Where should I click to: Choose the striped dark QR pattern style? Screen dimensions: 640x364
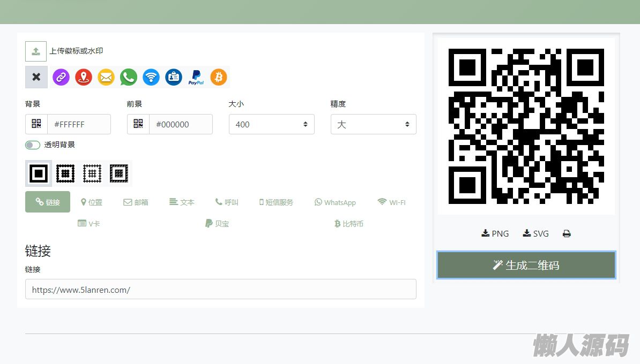click(119, 173)
